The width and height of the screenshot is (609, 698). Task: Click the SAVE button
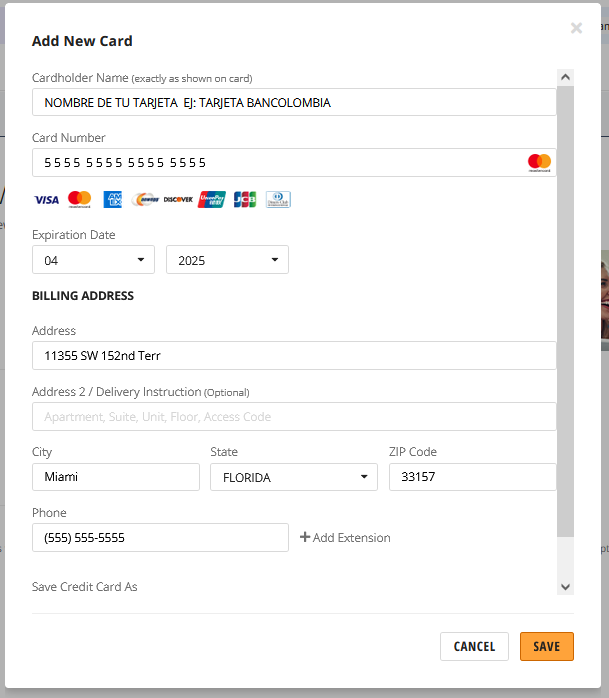[x=547, y=646]
